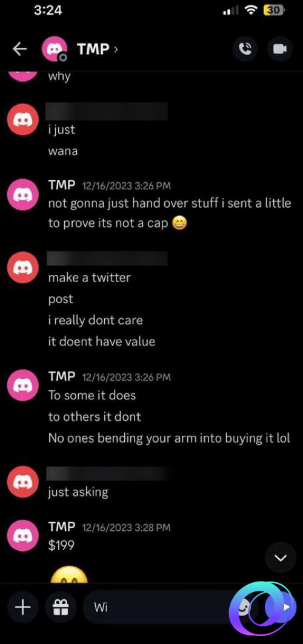The image size is (303, 644).
Task: Tap the back arrow to leave chat
Action: click(x=20, y=49)
